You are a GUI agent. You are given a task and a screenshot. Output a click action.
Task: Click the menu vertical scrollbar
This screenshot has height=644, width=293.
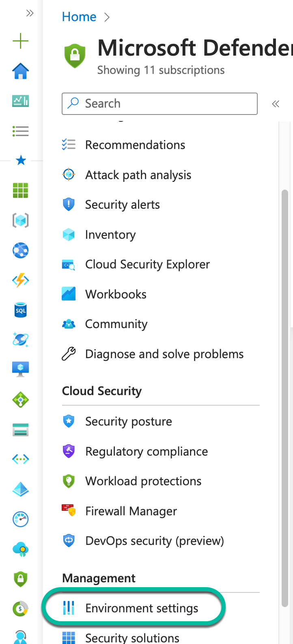point(285,398)
